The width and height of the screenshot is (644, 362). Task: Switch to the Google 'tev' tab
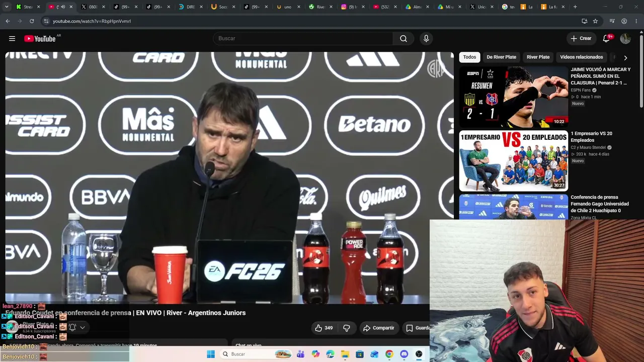click(x=509, y=7)
